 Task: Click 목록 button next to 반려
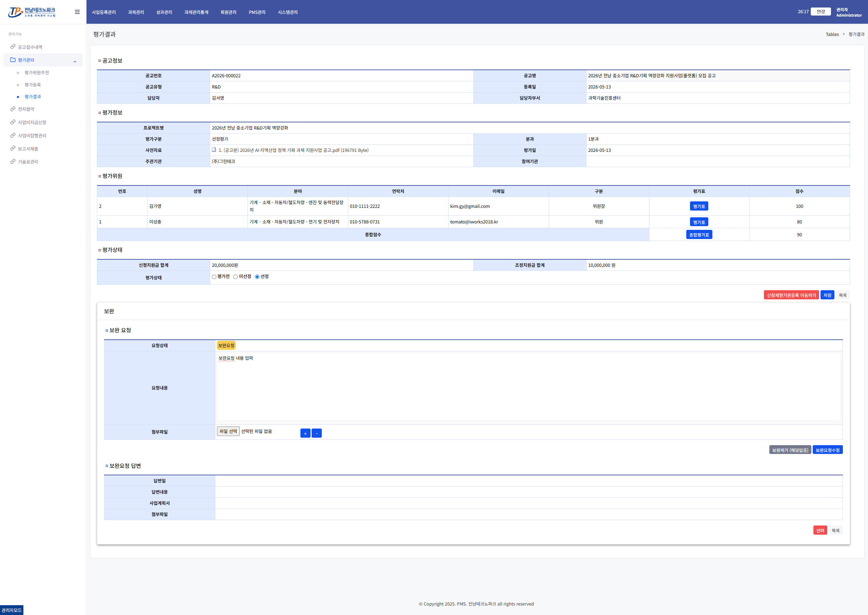tap(835, 530)
